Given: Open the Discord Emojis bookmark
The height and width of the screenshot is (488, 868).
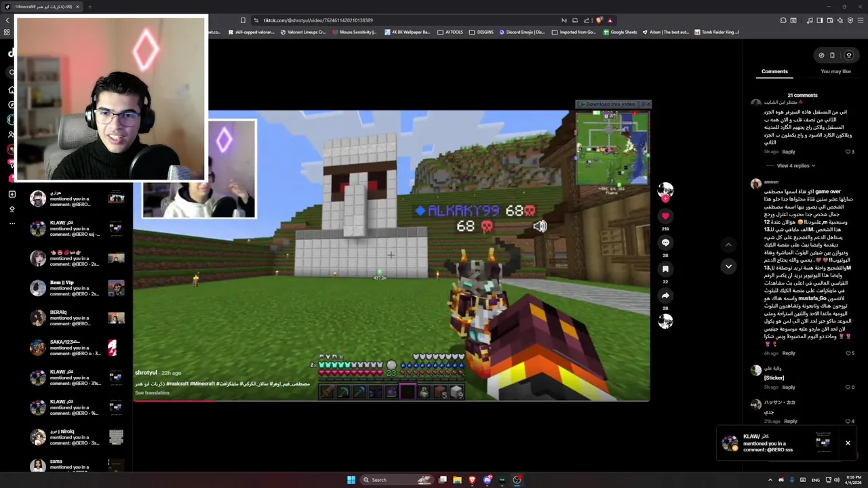Looking at the screenshot, I should point(522,32).
